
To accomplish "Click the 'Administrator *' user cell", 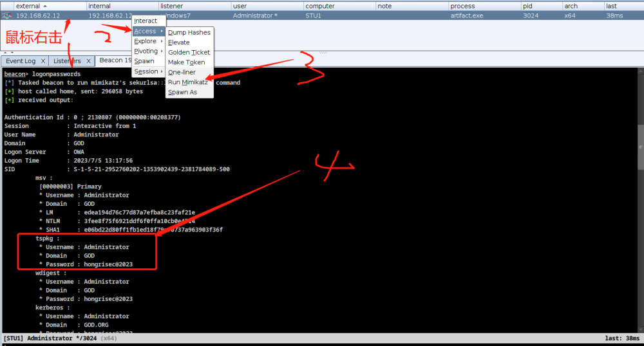I will 255,15.
